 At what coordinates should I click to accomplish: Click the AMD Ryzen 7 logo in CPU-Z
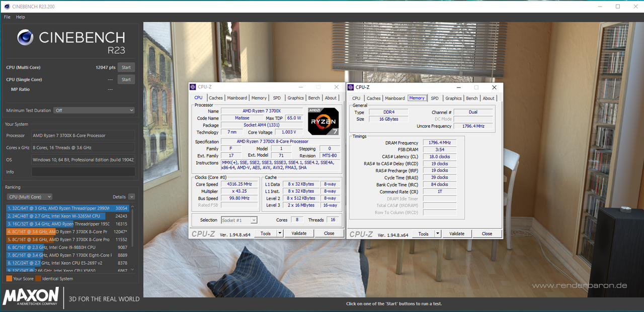point(323,122)
